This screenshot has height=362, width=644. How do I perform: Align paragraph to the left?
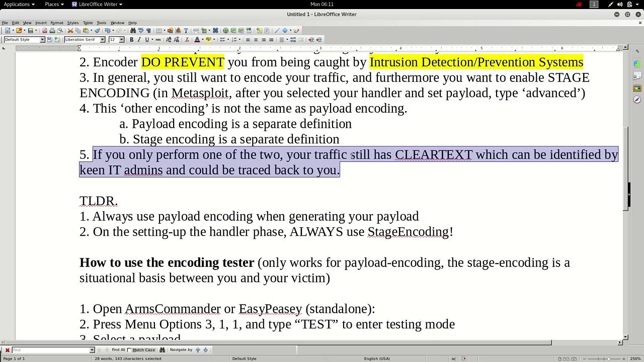(248, 40)
